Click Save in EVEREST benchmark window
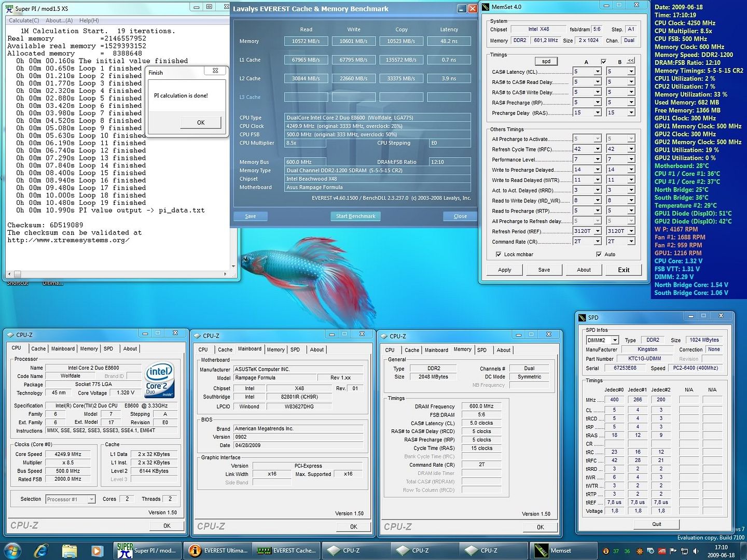 click(x=250, y=216)
